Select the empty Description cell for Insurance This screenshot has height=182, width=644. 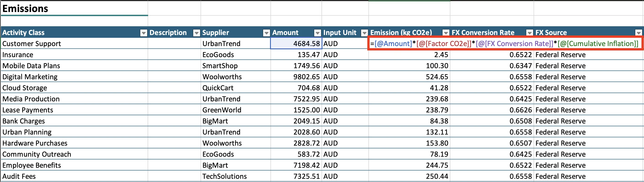coord(174,55)
